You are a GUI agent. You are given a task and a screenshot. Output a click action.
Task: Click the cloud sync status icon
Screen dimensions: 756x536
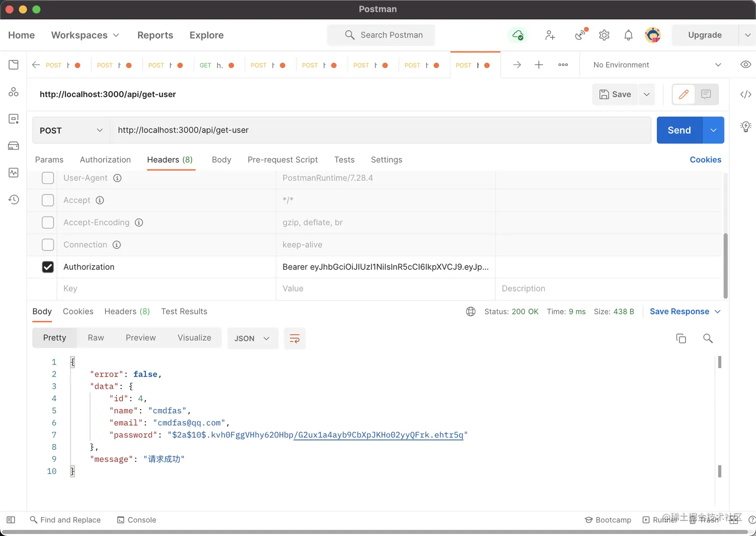point(517,35)
